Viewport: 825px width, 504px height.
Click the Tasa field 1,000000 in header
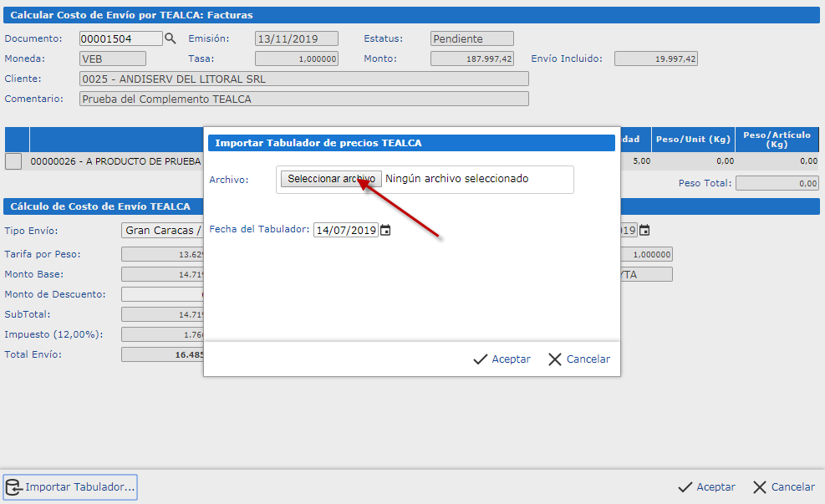[297, 59]
